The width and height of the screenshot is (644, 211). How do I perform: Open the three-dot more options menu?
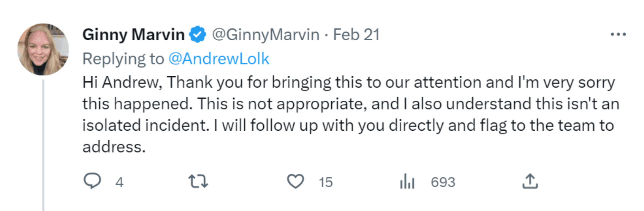pyautogui.click(x=618, y=34)
